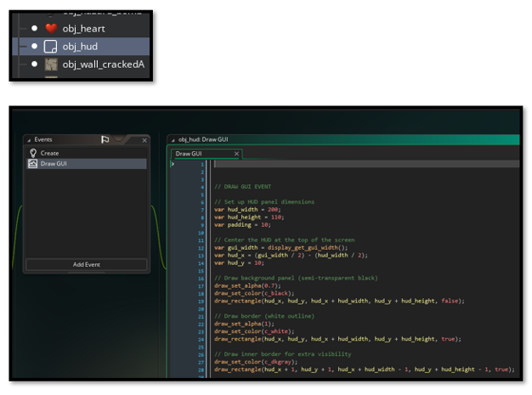The width and height of the screenshot is (532, 395).
Task: Close the Events panel
Action: point(144,140)
